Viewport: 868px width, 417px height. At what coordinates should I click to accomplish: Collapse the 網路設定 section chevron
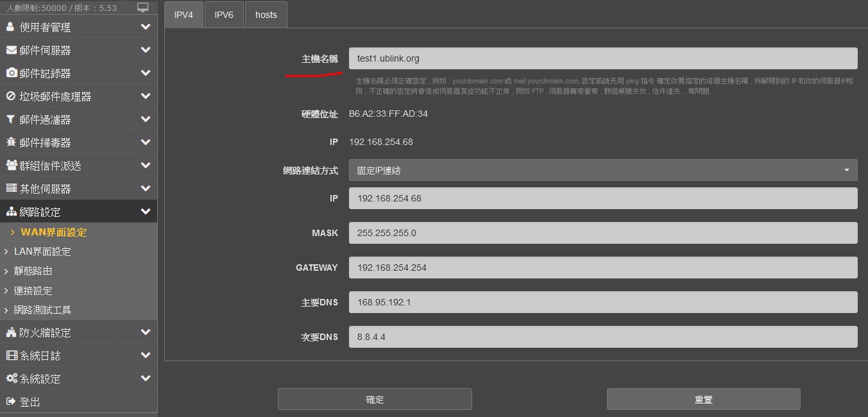[x=146, y=212]
